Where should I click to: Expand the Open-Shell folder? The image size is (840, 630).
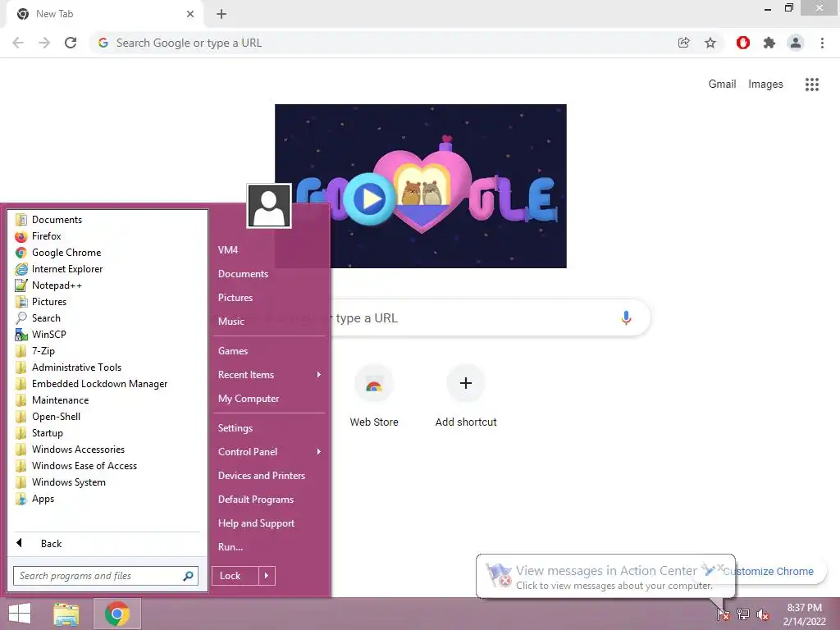coord(56,417)
